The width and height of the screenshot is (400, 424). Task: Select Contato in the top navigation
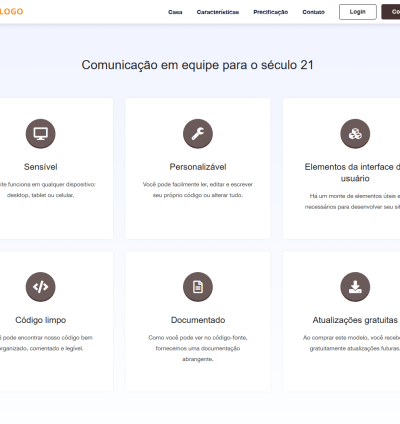click(x=313, y=12)
